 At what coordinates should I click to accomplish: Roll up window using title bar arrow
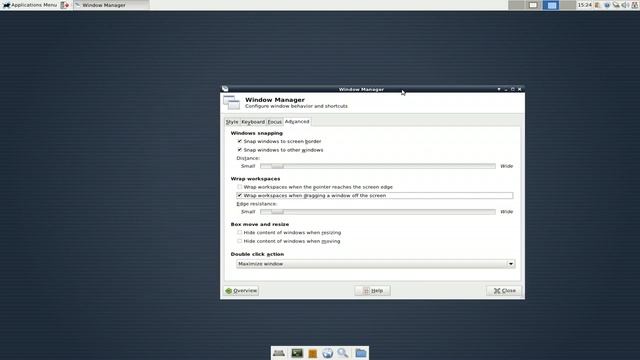pos(499,89)
